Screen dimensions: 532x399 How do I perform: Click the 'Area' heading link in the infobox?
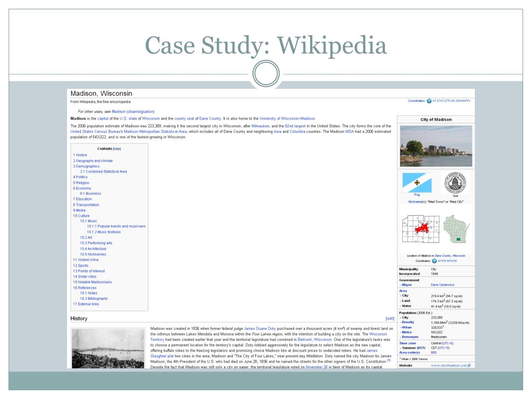403,291
